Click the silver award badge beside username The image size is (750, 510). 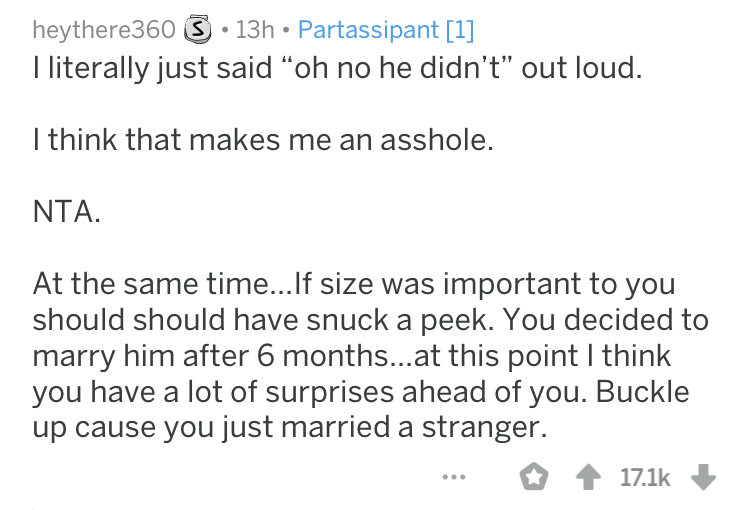coord(198,30)
